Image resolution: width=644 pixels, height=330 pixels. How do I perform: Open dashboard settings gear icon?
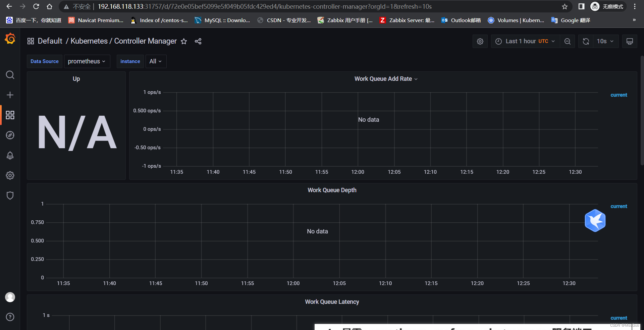click(x=480, y=41)
